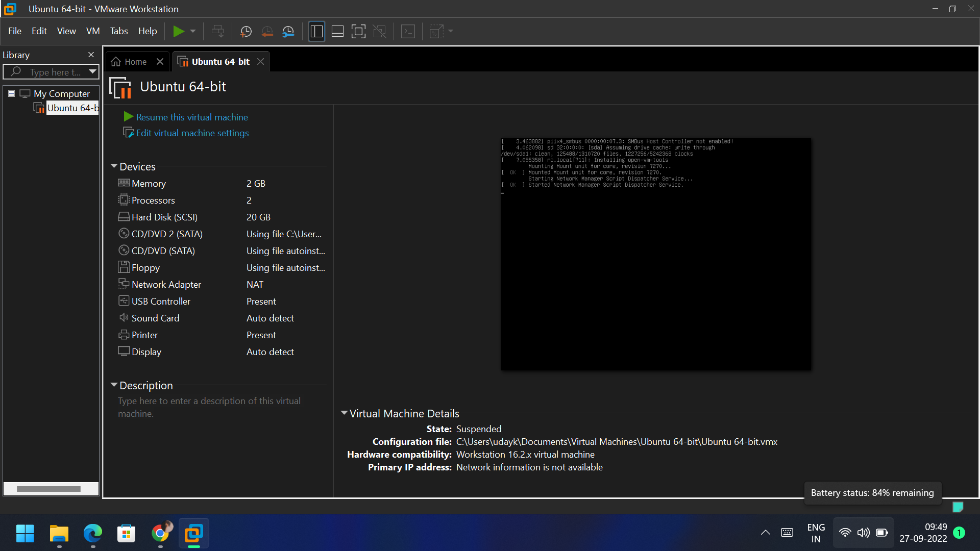Type in the virtual machine description field
The image size is (980, 551).
point(209,407)
